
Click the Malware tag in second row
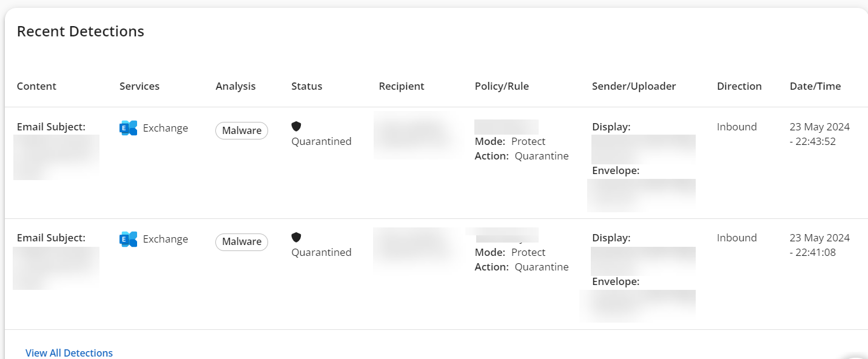pos(241,241)
